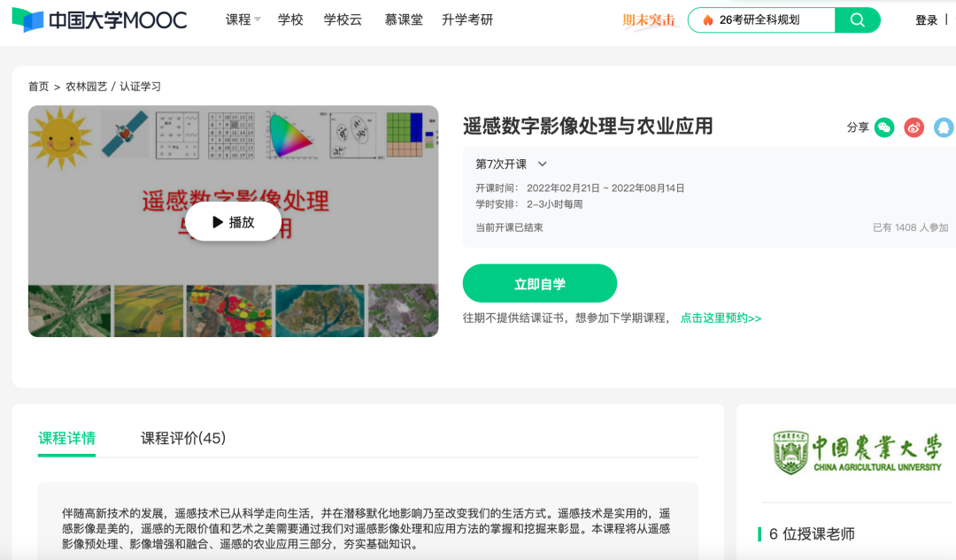Expand the 第7次开课 session dropdown
This screenshot has height=560, width=956.
click(511, 164)
